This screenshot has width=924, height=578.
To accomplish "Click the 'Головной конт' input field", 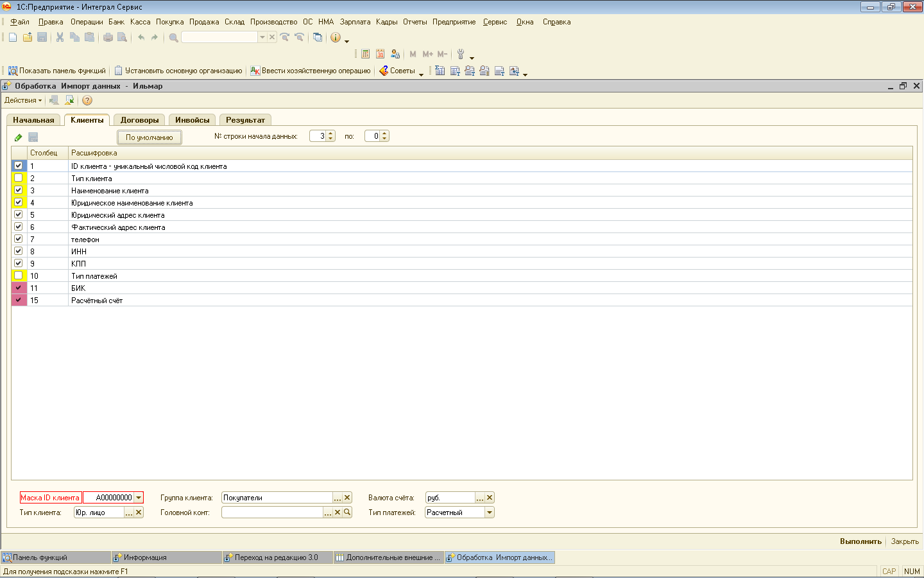I will point(272,512).
